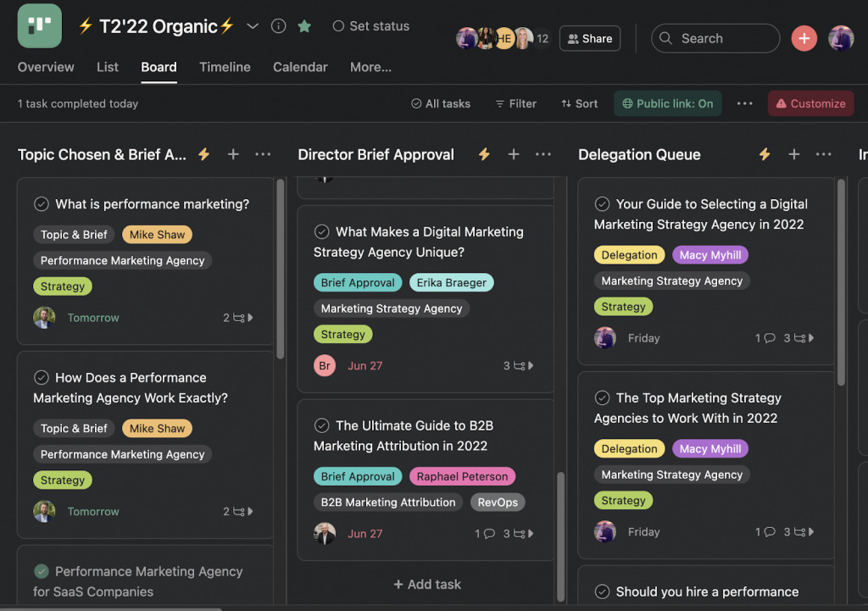
Task: Click assignee avatar on 'What is performance marketing?' card
Action: 44,318
